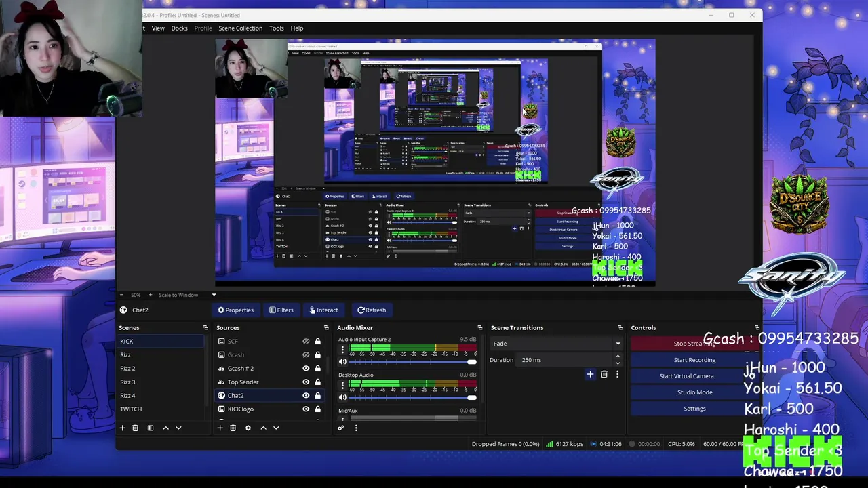868x488 pixels.
Task: Add a scene transition with plus button
Action: click(590, 374)
